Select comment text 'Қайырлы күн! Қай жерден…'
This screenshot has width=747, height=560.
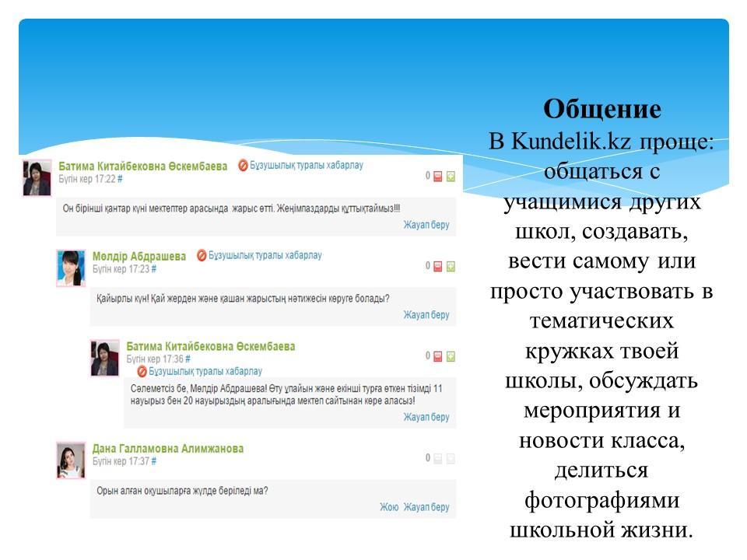click(243, 299)
